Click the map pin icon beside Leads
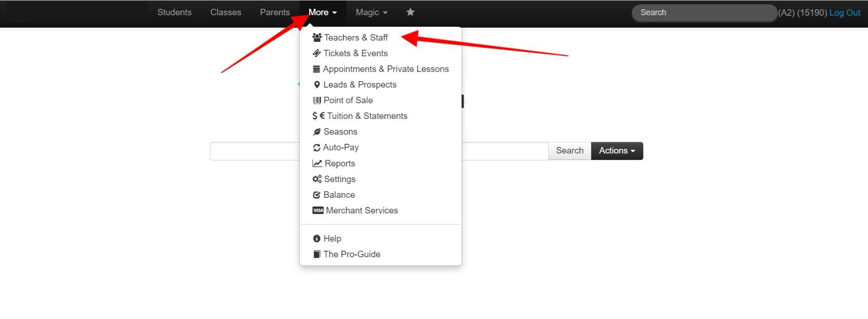868x319 pixels. coord(317,85)
